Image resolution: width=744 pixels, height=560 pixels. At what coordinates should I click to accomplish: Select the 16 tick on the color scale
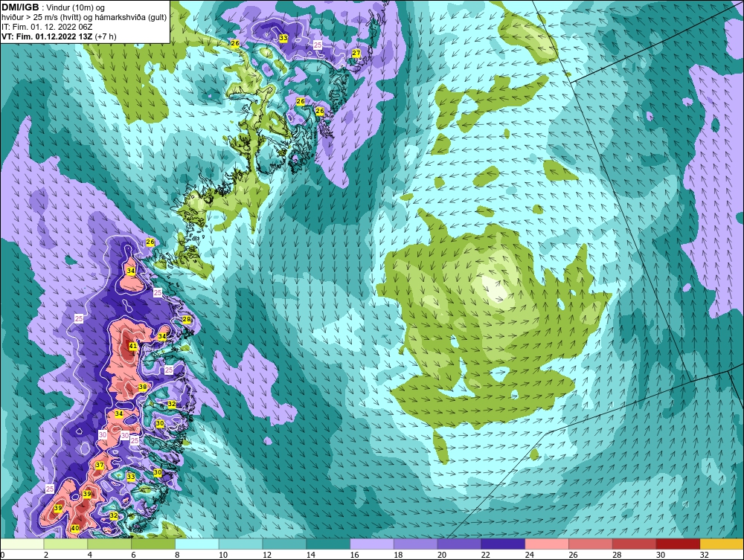click(x=354, y=555)
